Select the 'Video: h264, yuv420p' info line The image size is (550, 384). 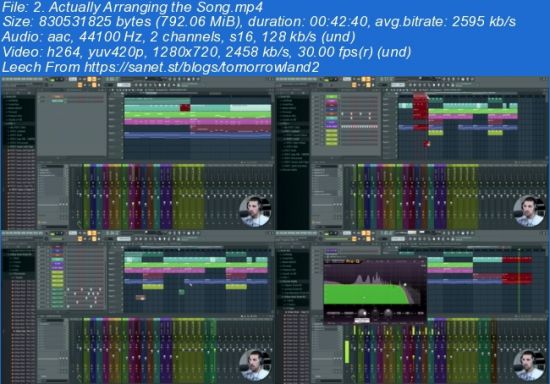click(207, 52)
